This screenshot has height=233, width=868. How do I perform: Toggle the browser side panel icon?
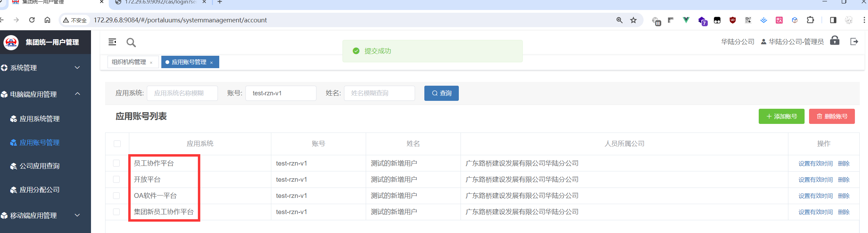point(833,20)
